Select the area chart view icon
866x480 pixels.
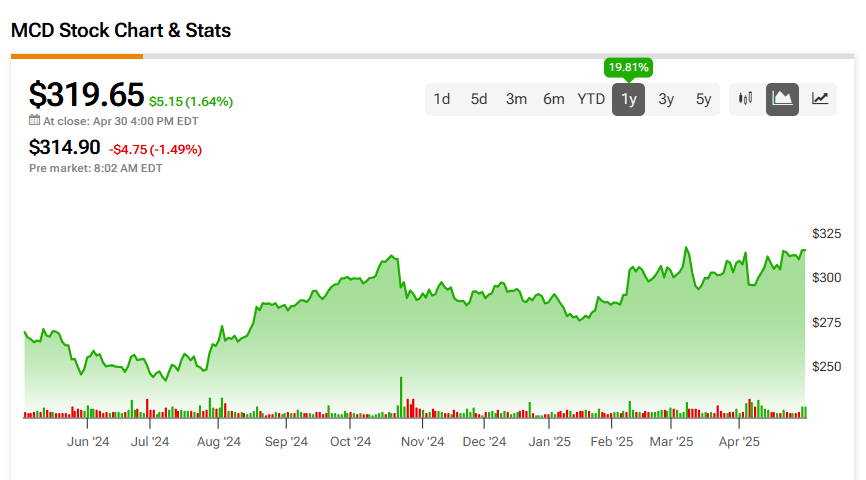782,99
